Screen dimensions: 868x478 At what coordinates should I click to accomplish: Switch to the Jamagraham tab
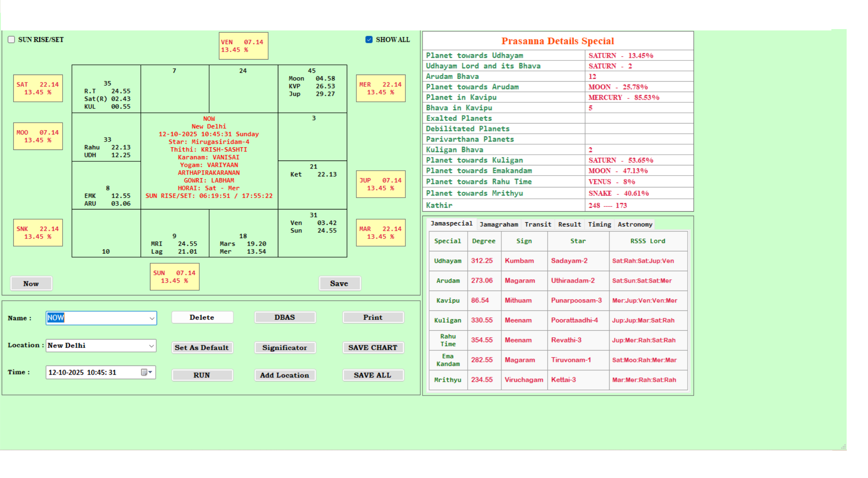click(x=498, y=224)
